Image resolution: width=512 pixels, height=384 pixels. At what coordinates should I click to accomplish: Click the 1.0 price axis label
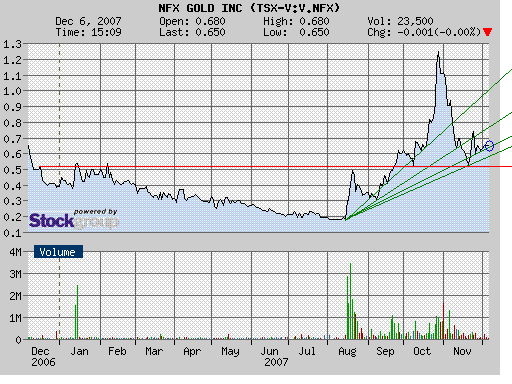click(12, 91)
